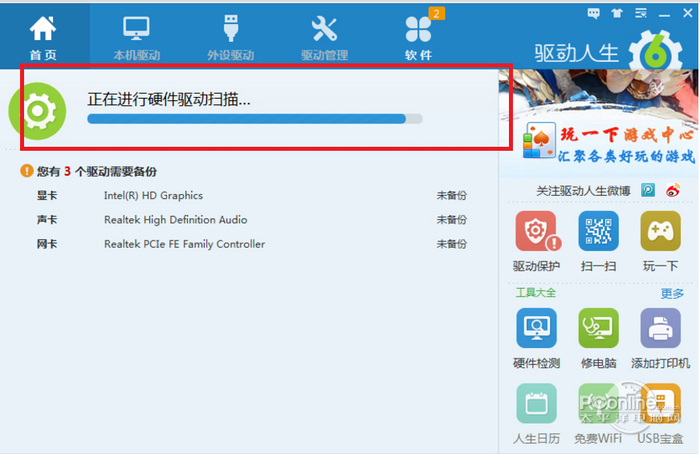The height and width of the screenshot is (454, 700).
Task: Click the Tencent Weibo follow icon
Action: [x=648, y=190]
